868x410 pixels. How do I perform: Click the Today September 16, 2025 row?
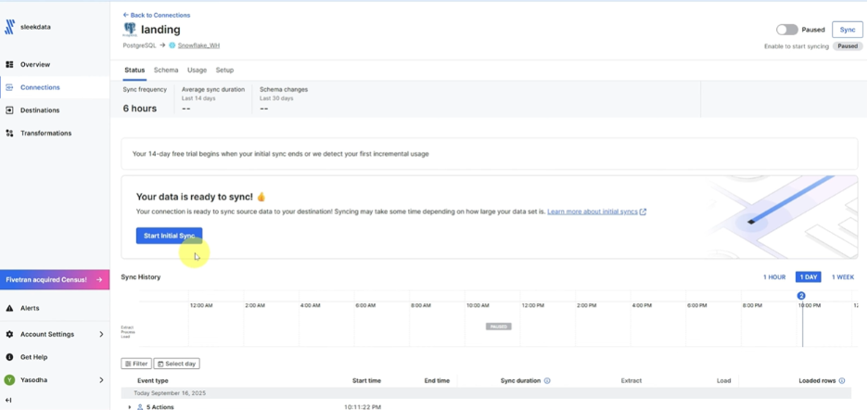[486, 392]
